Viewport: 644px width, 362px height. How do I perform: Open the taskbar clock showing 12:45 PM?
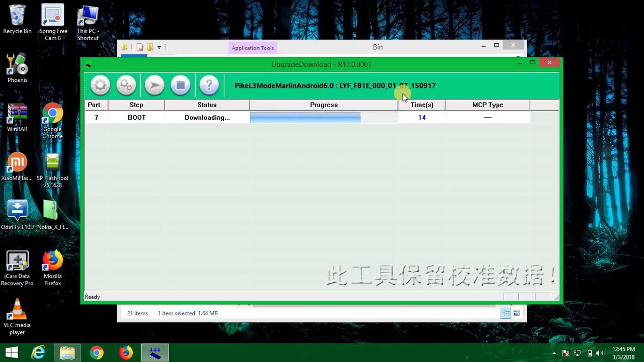(624, 353)
